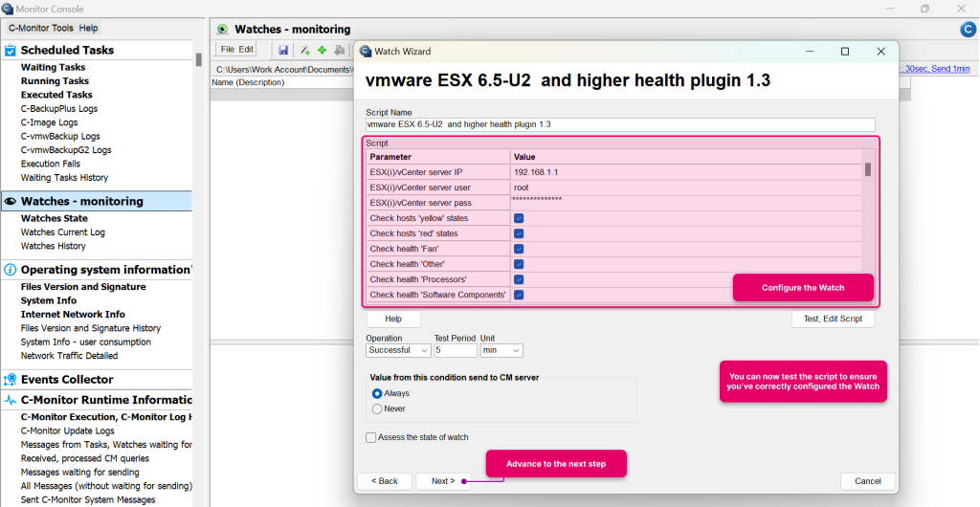Image resolution: width=980 pixels, height=507 pixels.
Task: Click the blue C-Monitor logo at top right
Action: (x=968, y=30)
